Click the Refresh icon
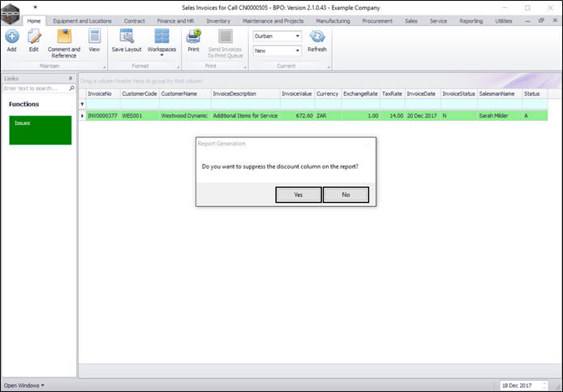 click(x=317, y=37)
